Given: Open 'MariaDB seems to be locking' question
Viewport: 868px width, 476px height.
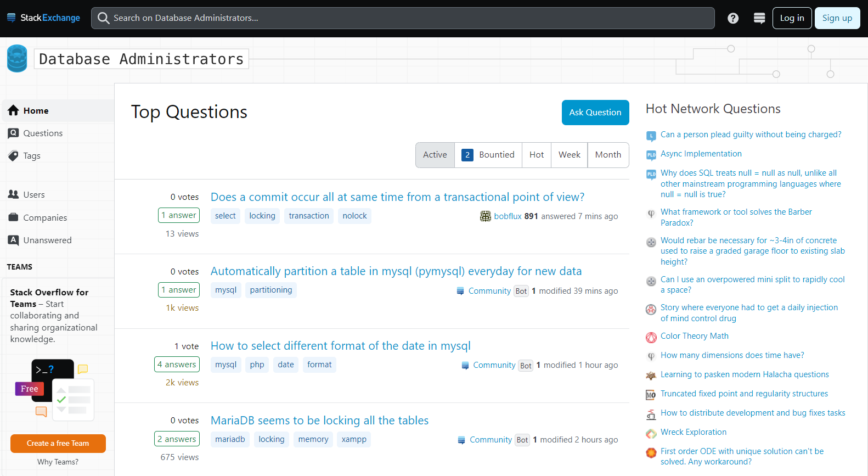Looking at the screenshot, I should tap(320, 421).
